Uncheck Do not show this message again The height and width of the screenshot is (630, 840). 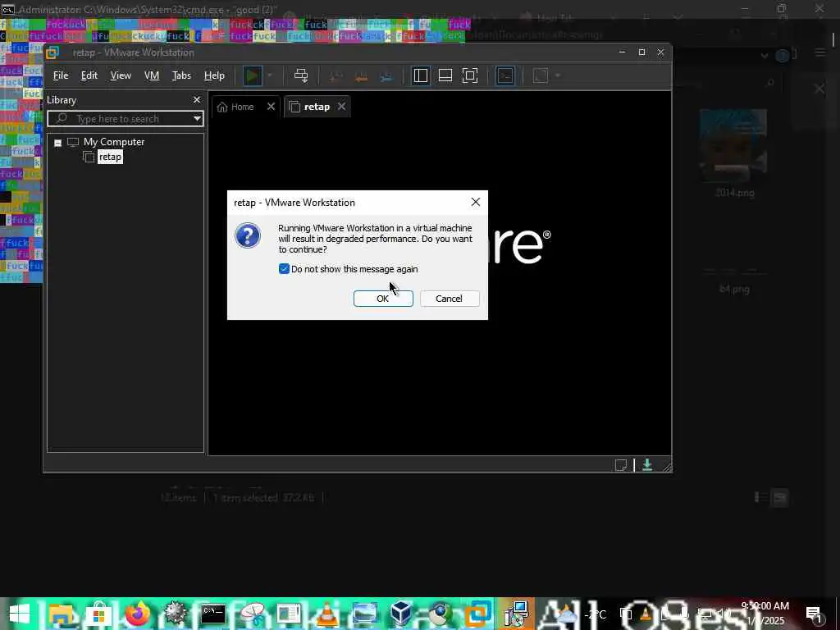(x=284, y=269)
